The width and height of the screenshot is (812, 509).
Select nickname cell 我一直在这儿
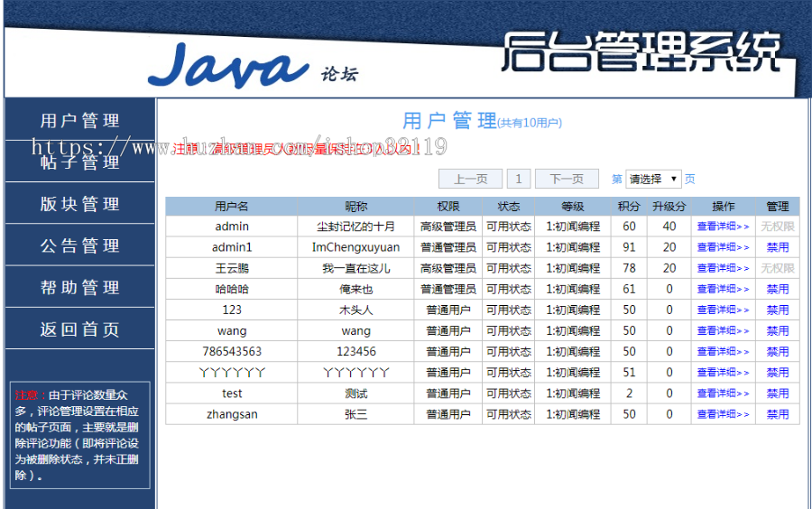click(355, 268)
